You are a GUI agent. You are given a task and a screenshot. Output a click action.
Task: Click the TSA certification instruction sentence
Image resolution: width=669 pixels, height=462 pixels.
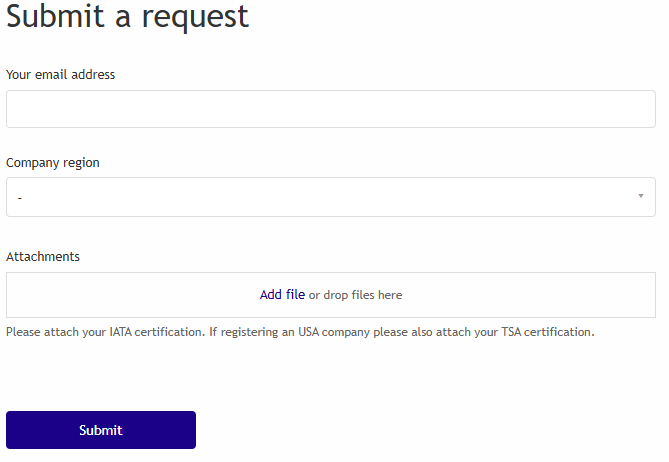coord(400,332)
